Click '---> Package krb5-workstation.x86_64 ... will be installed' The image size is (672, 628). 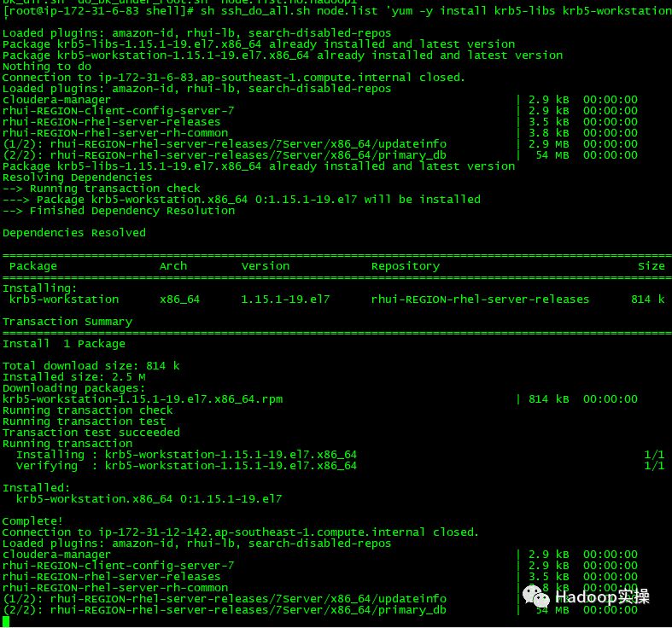tap(242, 200)
